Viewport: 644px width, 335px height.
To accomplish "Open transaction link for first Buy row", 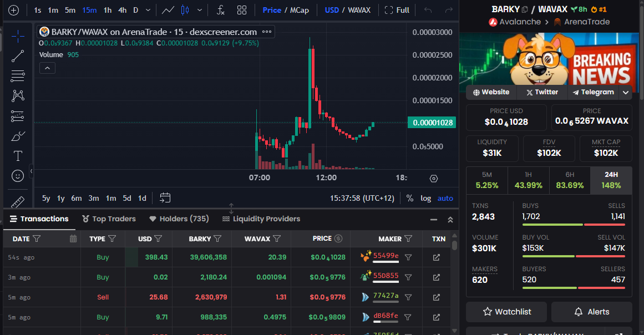I will [x=437, y=257].
